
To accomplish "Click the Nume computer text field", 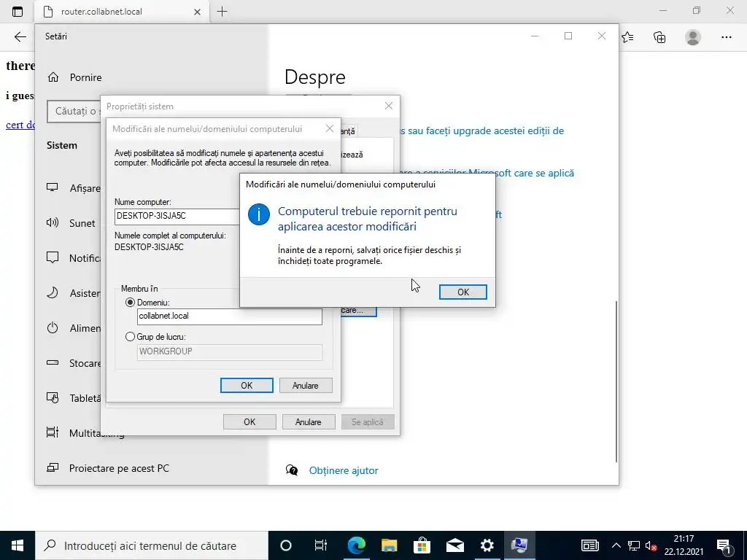I will coord(177,216).
